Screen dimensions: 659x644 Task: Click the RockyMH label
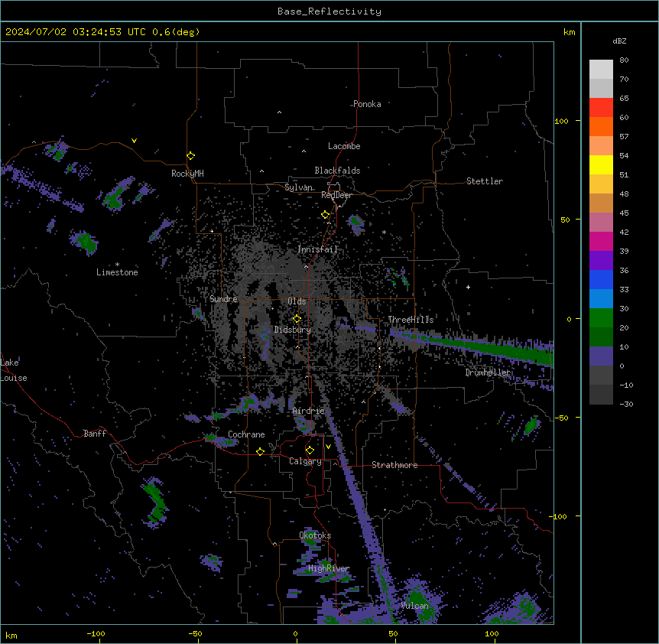[187, 173]
